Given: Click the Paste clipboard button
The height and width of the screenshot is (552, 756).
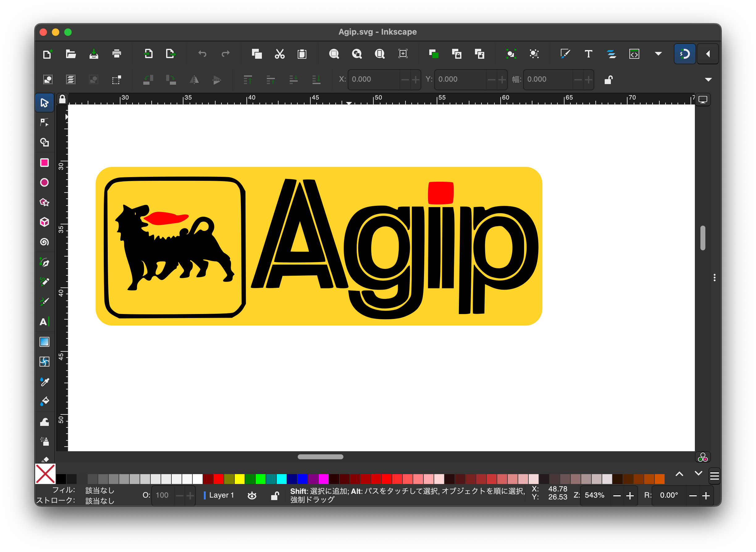Looking at the screenshot, I should (302, 54).
